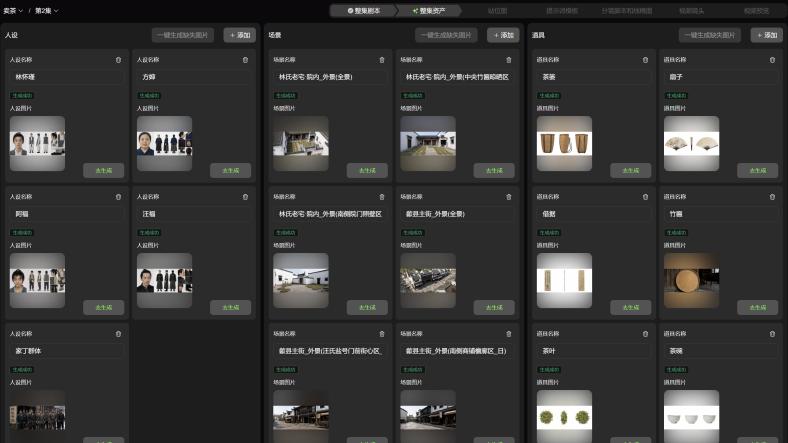Click the 茶碗 prop name field
788x443 pixels.
click(721, 351)
